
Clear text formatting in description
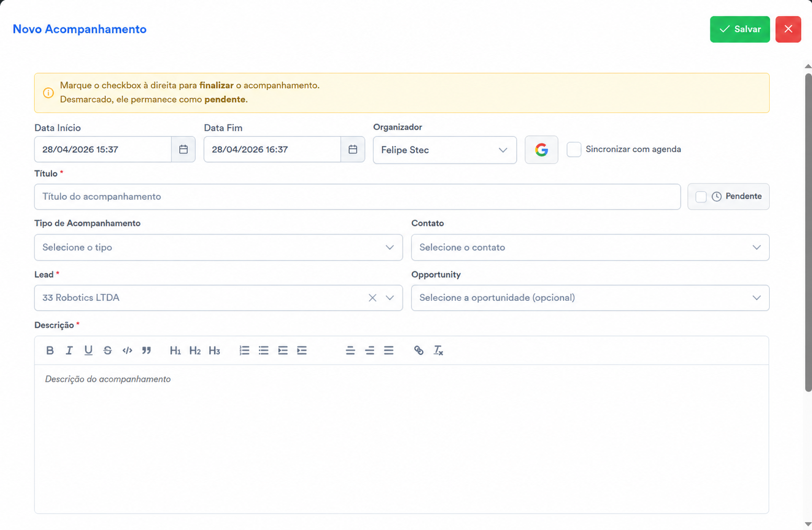[438, 351]
